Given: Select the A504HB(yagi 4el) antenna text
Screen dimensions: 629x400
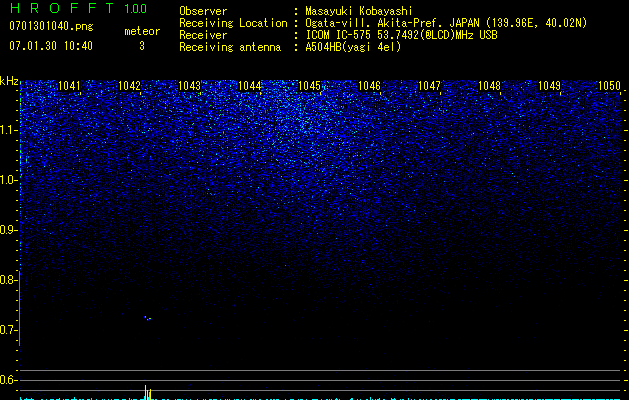Looking at the screenshot, I should 353,47.
